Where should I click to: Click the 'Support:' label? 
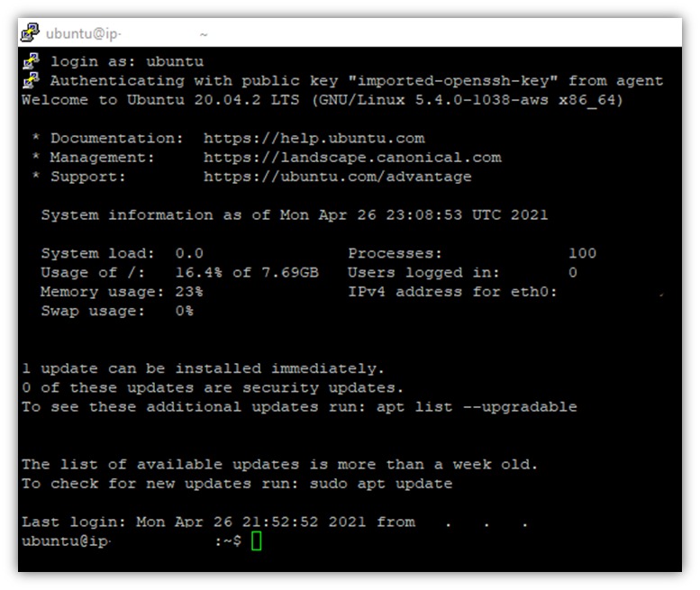87,177
